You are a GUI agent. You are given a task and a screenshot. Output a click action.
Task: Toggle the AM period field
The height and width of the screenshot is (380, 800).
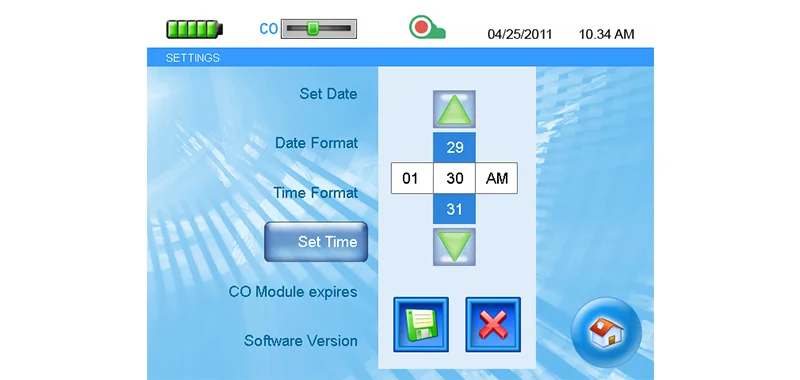(496, 178)
